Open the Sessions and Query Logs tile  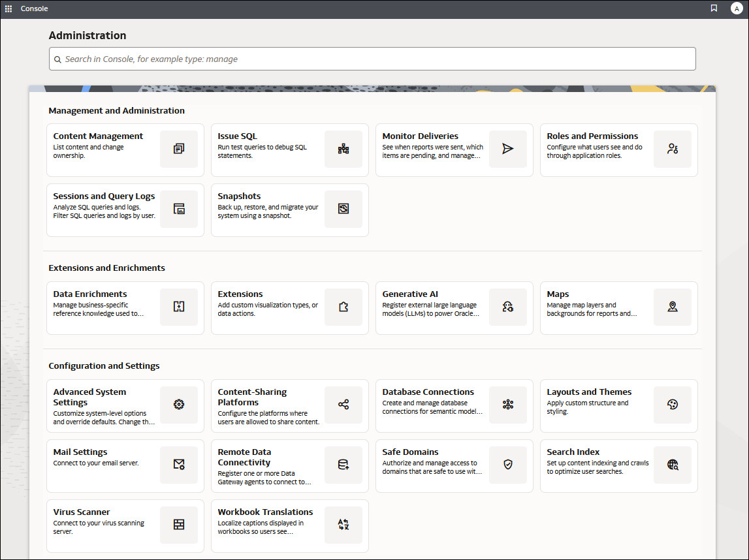pyautogui.click(x=125, y=209)
